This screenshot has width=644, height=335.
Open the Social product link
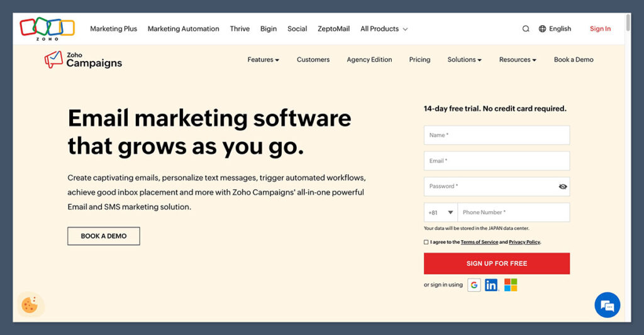tap(297, 29)
